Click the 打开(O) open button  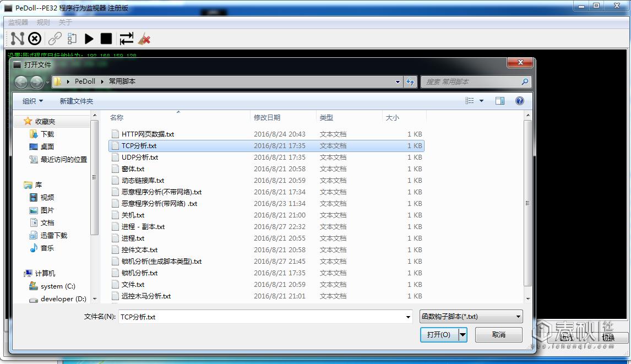[439, 335]
